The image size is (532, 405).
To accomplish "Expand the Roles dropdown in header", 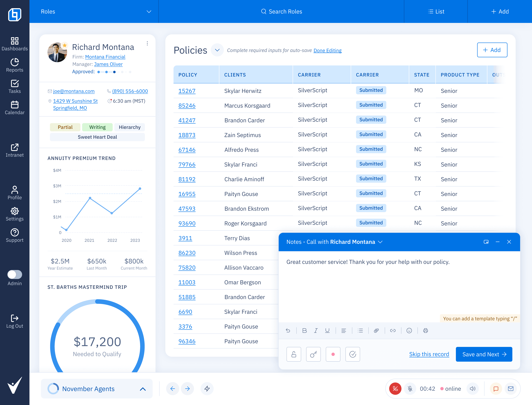I will (149, 12).
